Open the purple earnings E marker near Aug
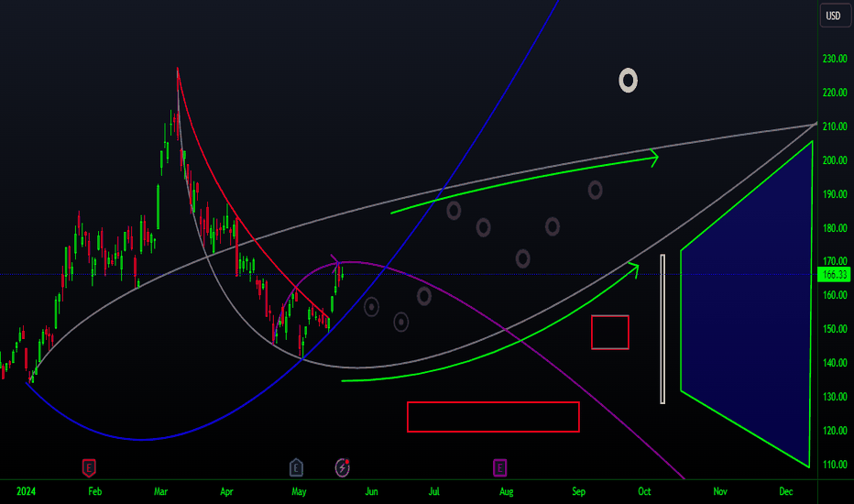The width and height of the screenshot is (854, 504). click(x=500, y=467)
